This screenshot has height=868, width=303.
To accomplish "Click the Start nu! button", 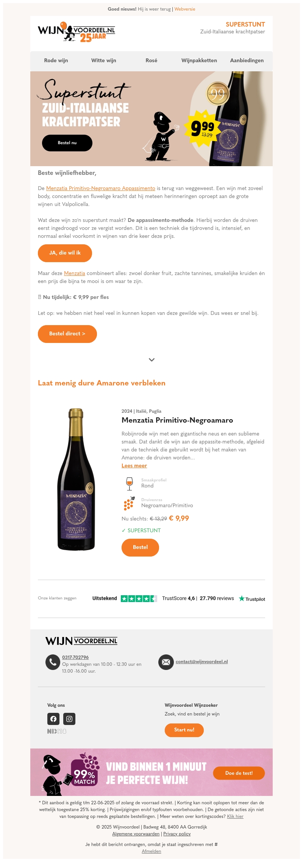I will click(184, 730).
